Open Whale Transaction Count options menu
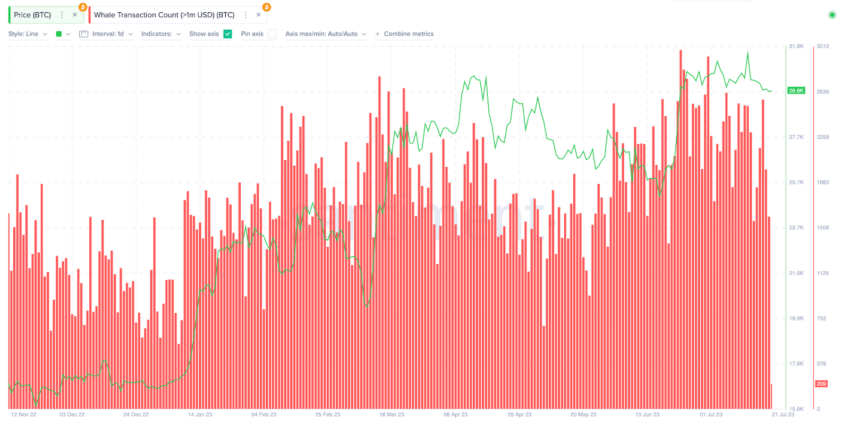This screenshot has width=850, height=423. [x=246, y=15]
